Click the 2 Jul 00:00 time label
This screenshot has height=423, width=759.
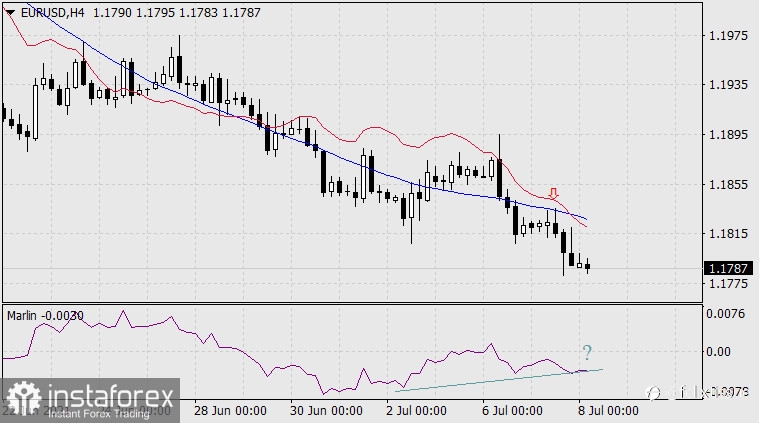pyautogui.click(x=416, y=411)
